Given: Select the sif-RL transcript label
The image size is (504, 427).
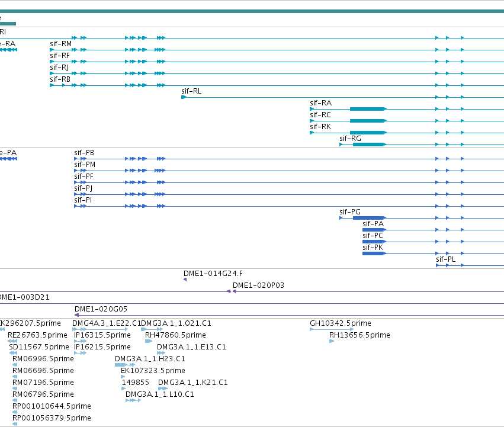Looking at the screenshot, I should [x=191, y=91].
